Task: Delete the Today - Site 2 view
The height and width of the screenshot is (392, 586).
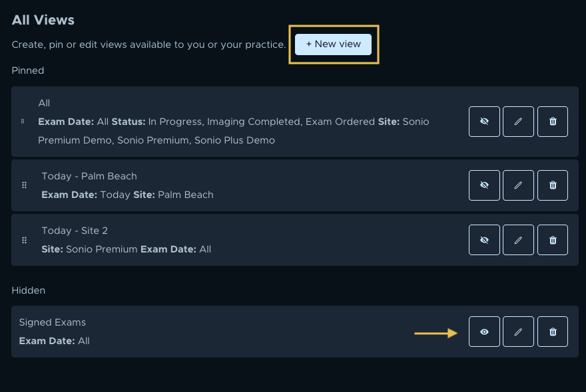Action: 552,240
